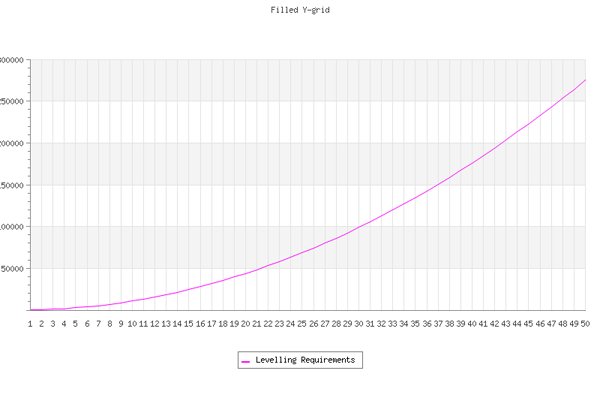Click x-axis label 8
This screenshot has width=600, height=413.
[x=110, y=324]
